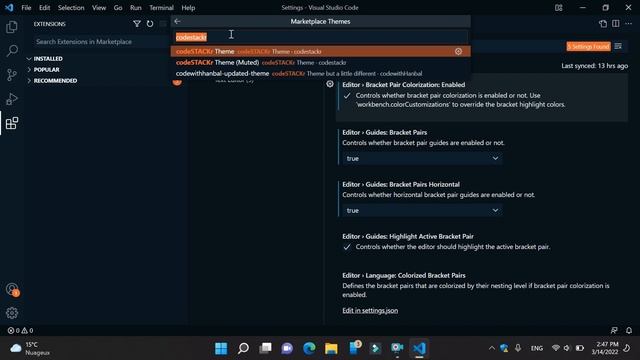Open the weather widget 15°C Nuageux

[x=29, y=348]
